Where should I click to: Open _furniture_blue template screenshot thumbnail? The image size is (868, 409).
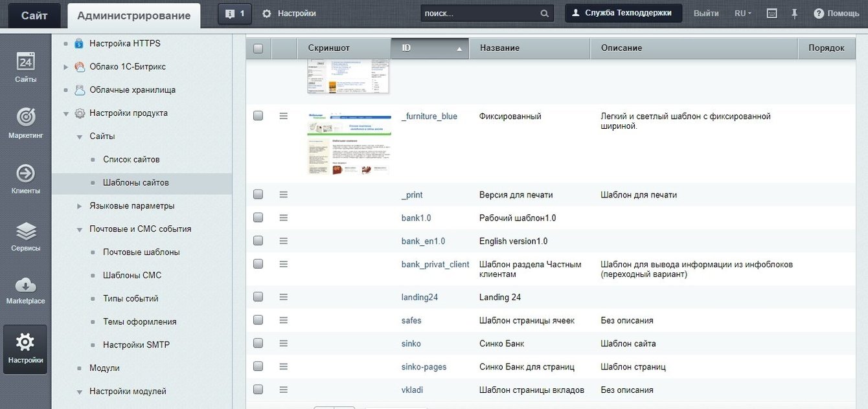[349, 143]
